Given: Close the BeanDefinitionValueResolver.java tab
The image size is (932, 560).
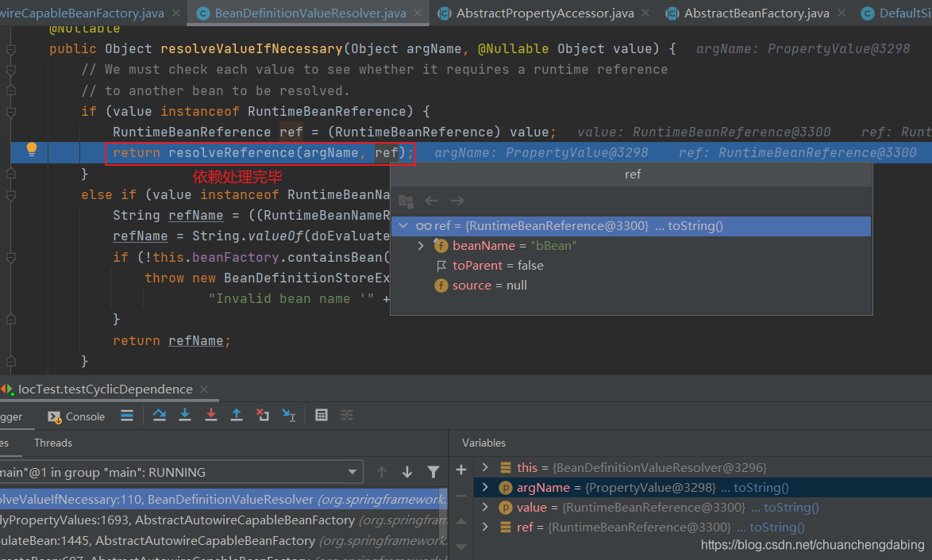Looking at the screenshot, I should 418,13.
